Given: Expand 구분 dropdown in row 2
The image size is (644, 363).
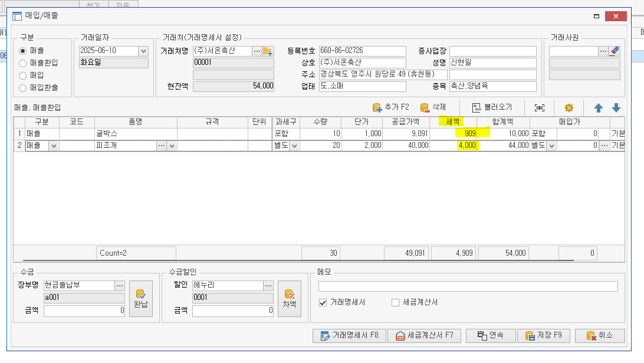Looking at the screenshot, I should pos(54,146).
